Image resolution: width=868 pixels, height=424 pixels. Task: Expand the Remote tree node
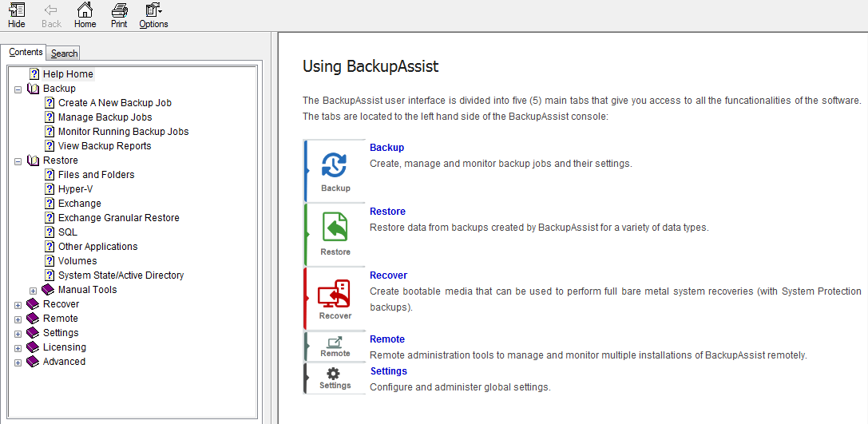point(18,319)
